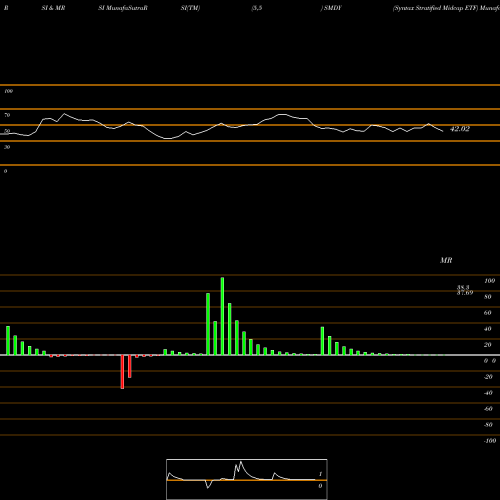Viewport: 500px width, 500px height.
Task: Click the 37.69 value beside the histogram
Action: (465, 293)
